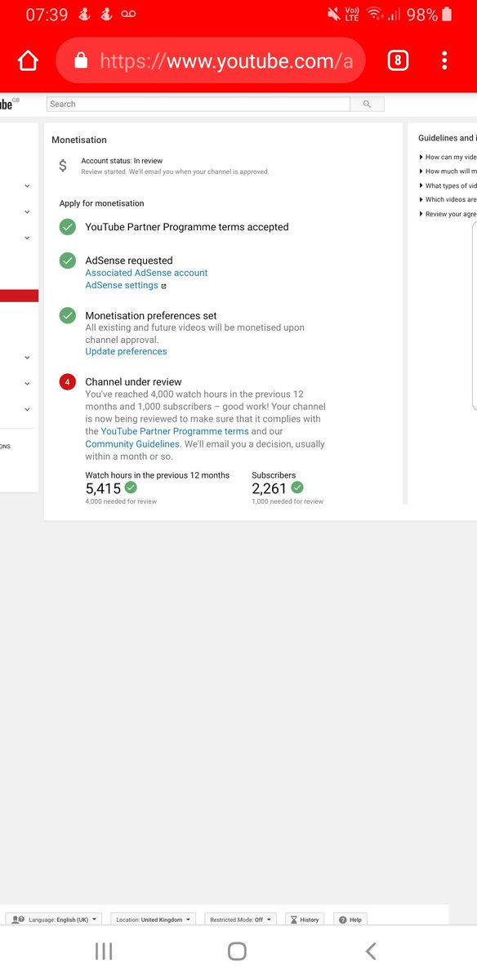Click into the YouTube Search field
Viewport: 477px width, 980px height.
[x=198, y=104]
